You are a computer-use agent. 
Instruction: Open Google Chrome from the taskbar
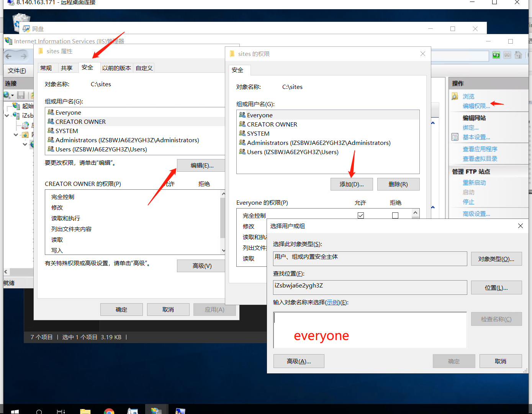coord(109,411)
